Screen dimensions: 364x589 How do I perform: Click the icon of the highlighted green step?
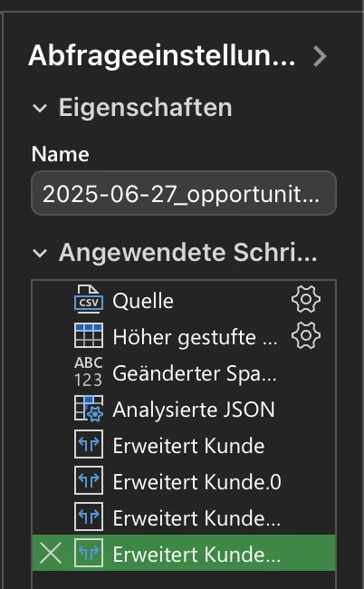pos(89,553)
